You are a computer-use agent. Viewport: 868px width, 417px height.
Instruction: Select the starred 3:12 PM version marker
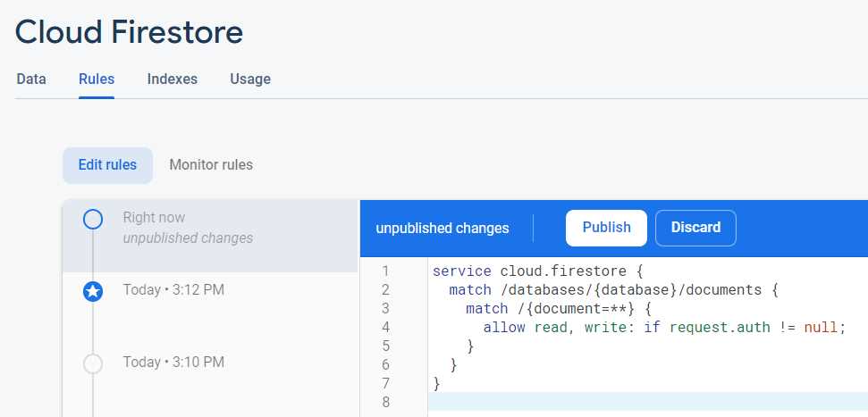click(x=92, y=291)
